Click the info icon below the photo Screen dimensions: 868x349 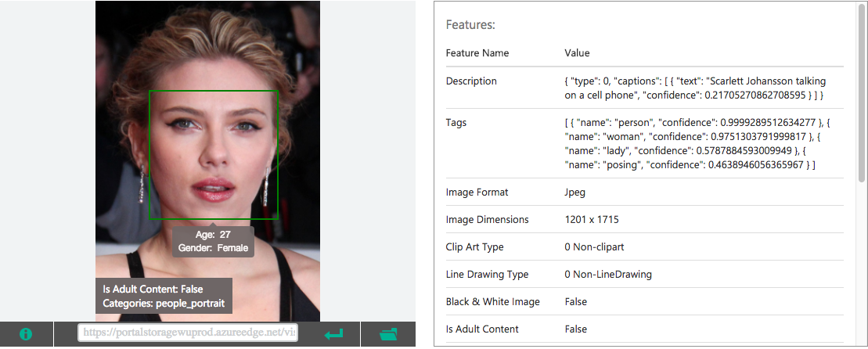point(26,334)
